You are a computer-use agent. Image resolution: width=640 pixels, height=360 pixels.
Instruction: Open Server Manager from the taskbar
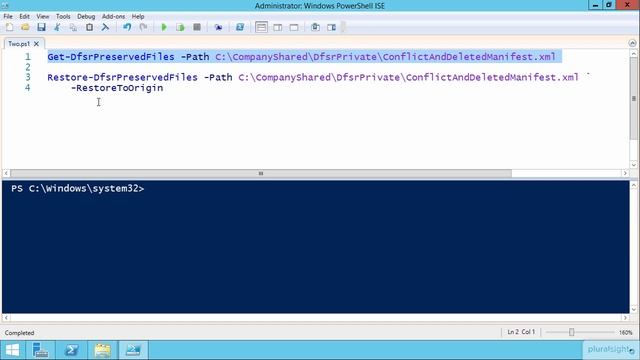(x=41, y=350)
